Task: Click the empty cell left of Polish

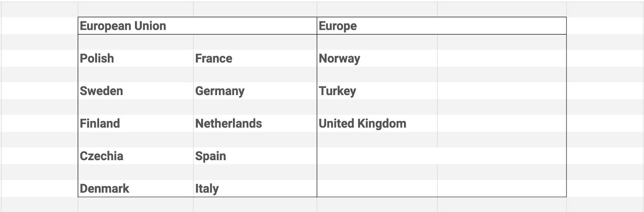Action: point(39,58)
